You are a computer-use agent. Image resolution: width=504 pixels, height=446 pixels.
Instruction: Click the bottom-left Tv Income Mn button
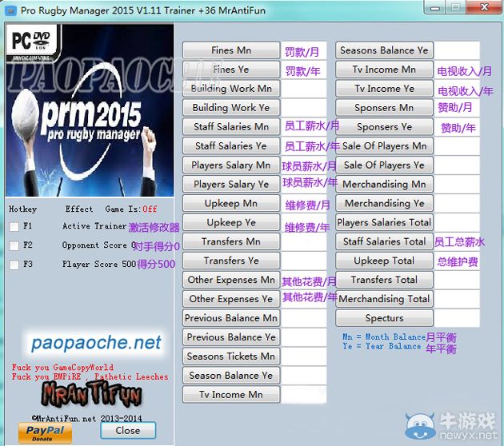[231, 395]
